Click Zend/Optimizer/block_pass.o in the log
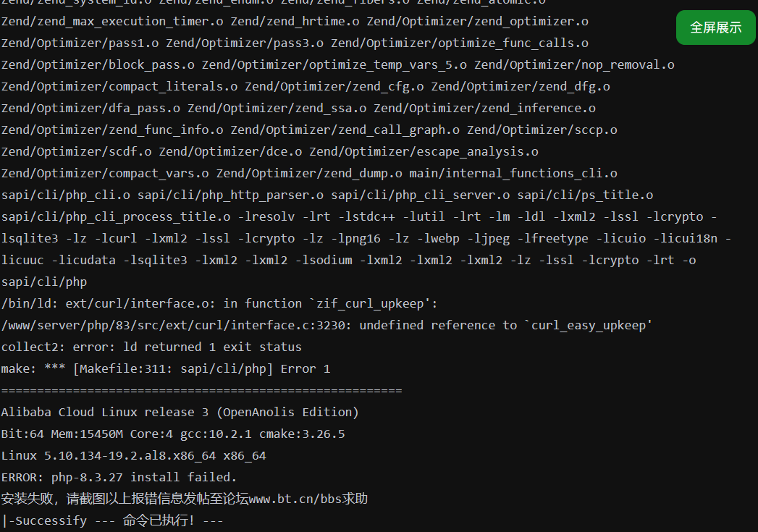The image size is (758, 532). click(98, 64)
